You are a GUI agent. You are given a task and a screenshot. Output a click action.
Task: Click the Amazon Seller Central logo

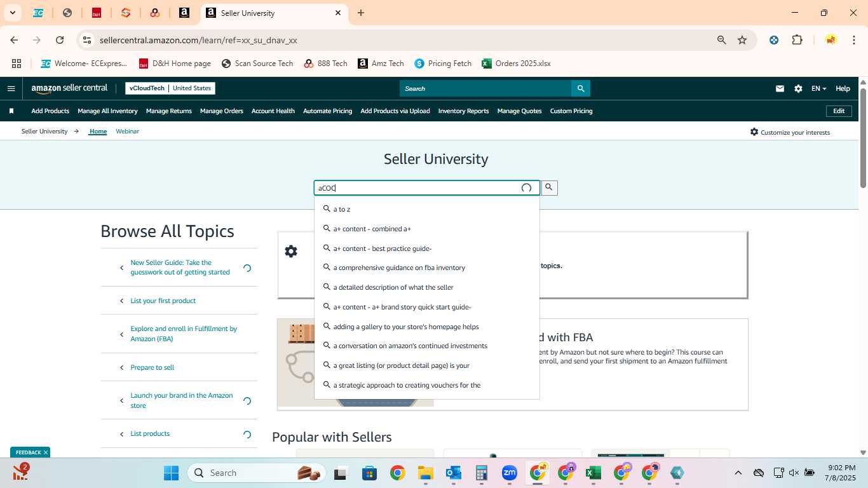(69, 88)
